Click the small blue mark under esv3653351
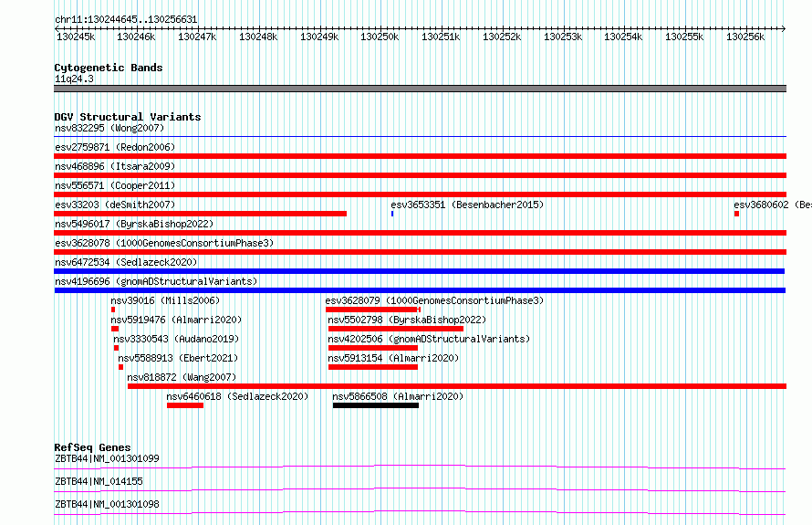Viewport: 812px width, 525px height. coord(392,214)
